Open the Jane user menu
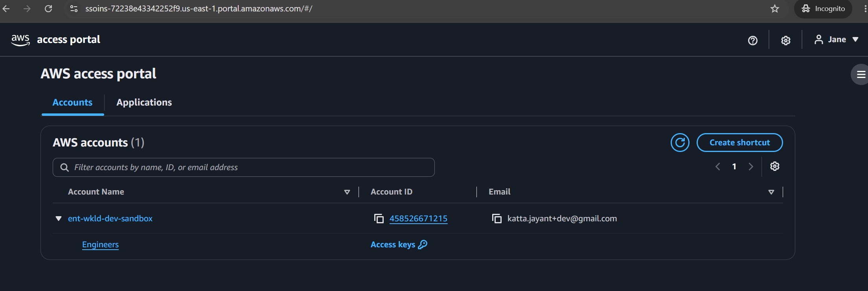Viewport: 868px width, 291px height. (x=836, y=39)
